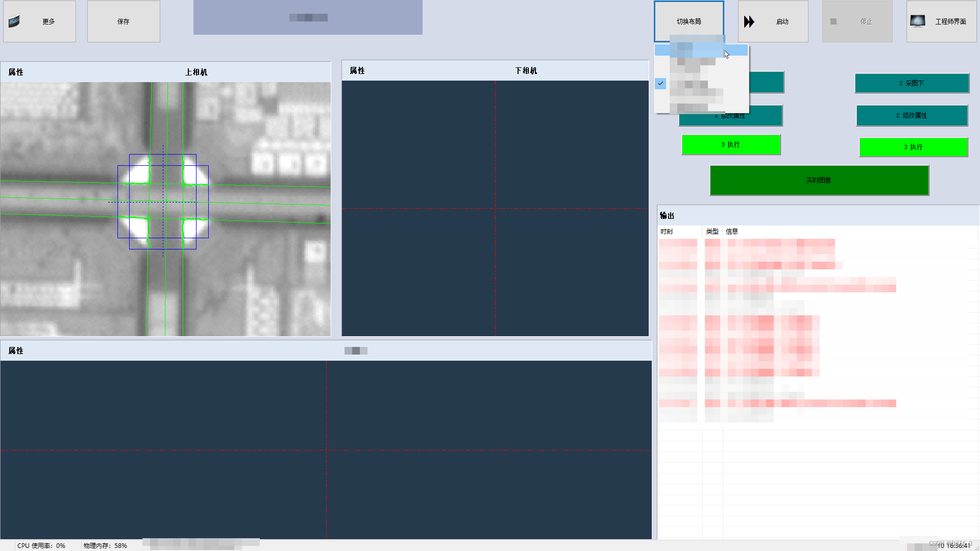The image size is (980, 551).
Task: Click the 工程师界面 engineer view icon
Action: [x=917, y=21]
